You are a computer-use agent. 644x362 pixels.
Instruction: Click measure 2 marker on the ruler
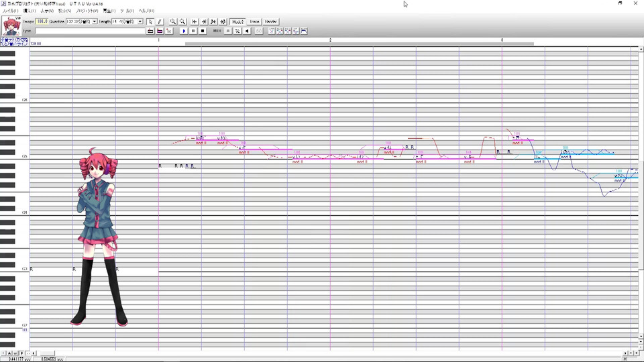330,40
